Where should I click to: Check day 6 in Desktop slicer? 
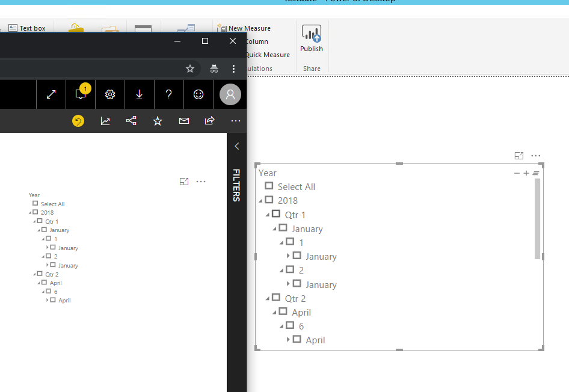pos(290,325)
